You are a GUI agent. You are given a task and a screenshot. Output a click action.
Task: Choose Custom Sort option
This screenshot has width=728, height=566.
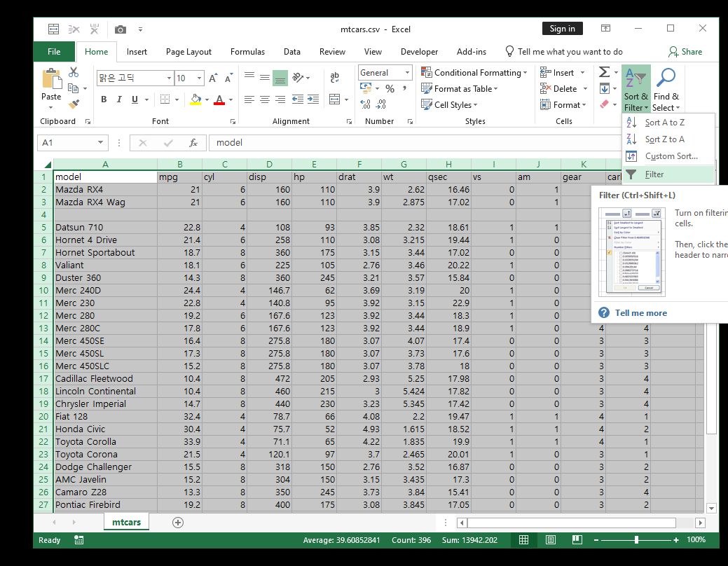[x=668, y=156]
